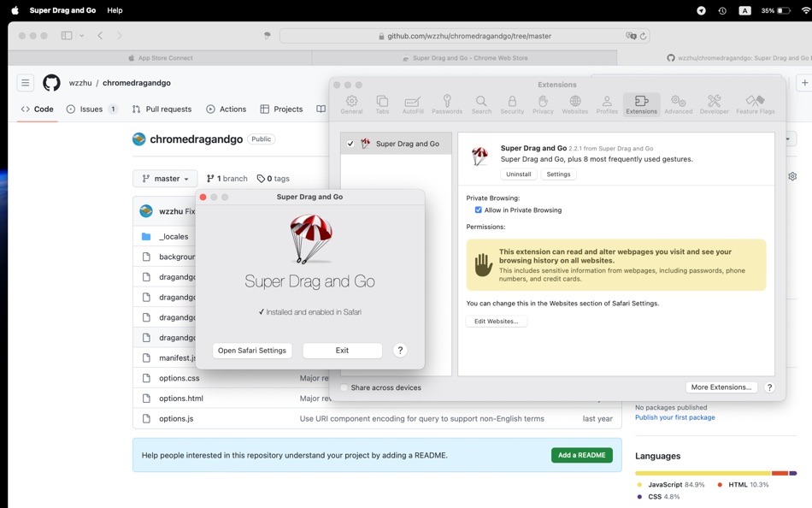Image resolution: width=812 pixels, height=508 pixels.
Task: Open the options.js file
Action: coord(176,418)
